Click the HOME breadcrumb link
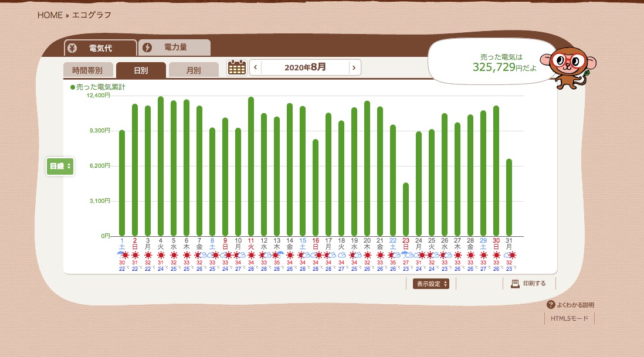 pyautogui.click(x=50, y=15)
